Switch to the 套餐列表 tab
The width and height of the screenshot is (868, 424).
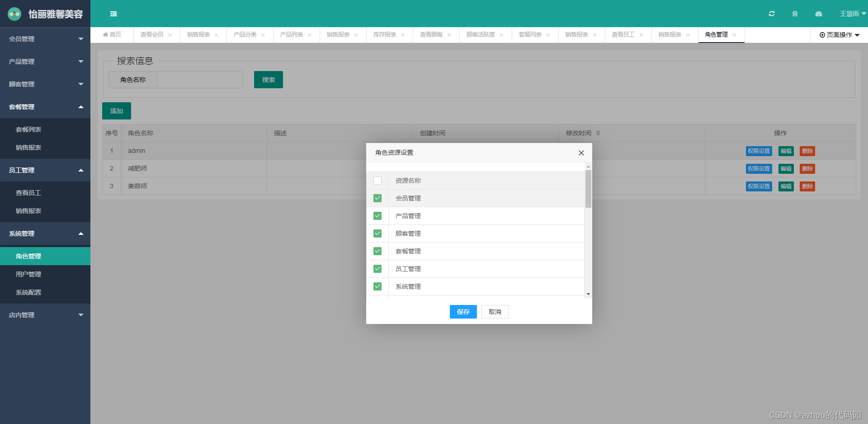(x=530, y=35)
